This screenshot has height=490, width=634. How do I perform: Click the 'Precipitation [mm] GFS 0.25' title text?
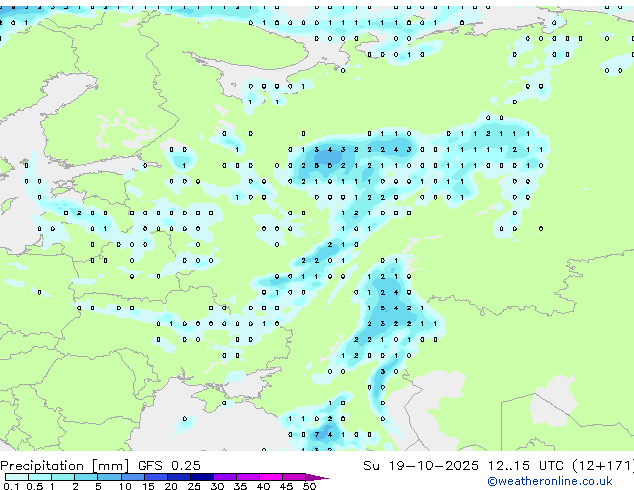tap(100, 466)
